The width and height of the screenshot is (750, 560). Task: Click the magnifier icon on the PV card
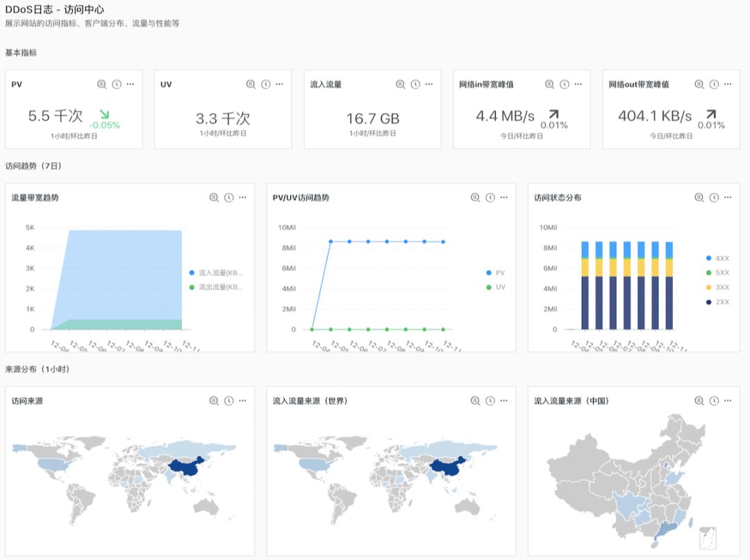tap(102, 84)
